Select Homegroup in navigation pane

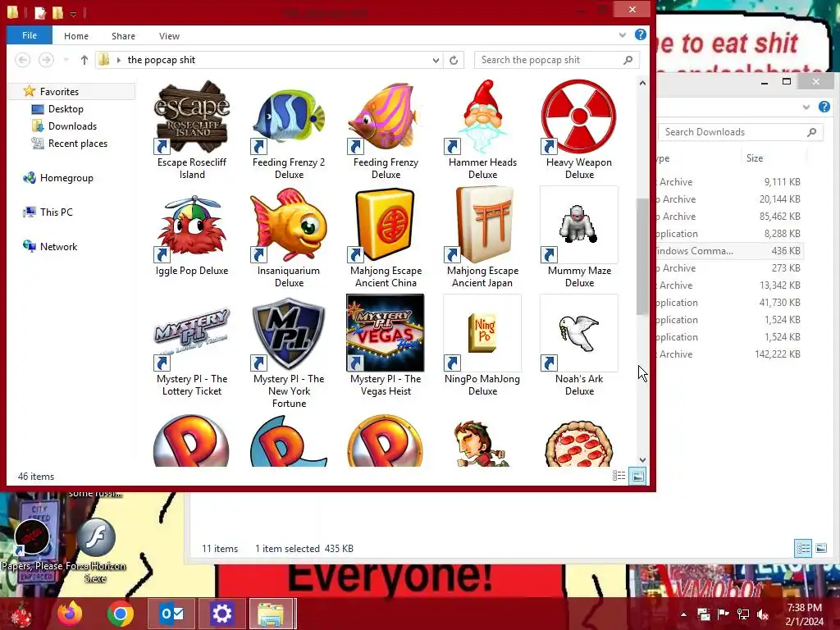(x=66, y=178)
